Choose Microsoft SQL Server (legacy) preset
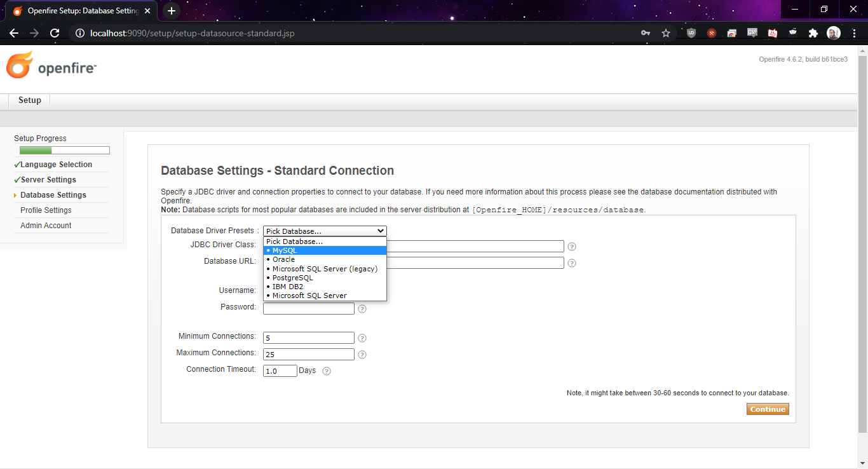 tap(325, 269)
